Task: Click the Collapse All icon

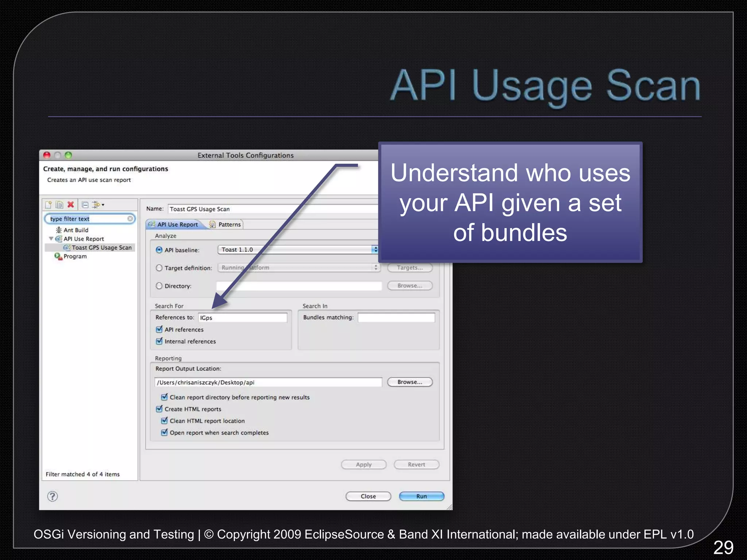Action: (x=85, y=205)
